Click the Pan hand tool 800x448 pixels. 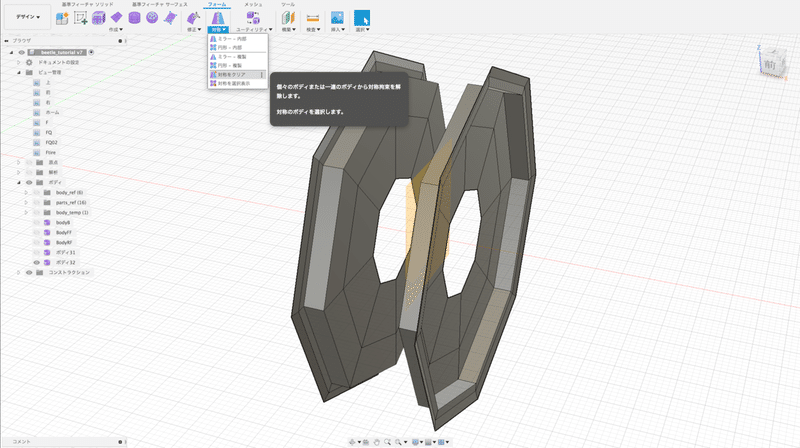377,442
